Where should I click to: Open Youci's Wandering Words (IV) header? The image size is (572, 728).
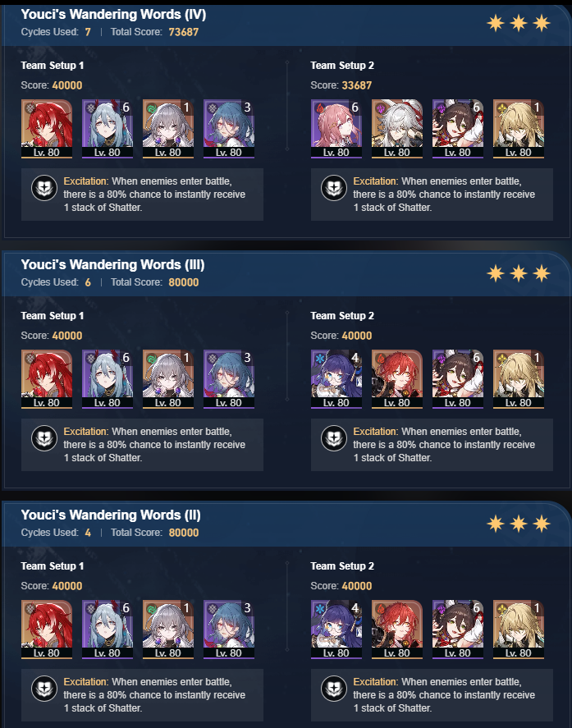click(x=113, y=15)
